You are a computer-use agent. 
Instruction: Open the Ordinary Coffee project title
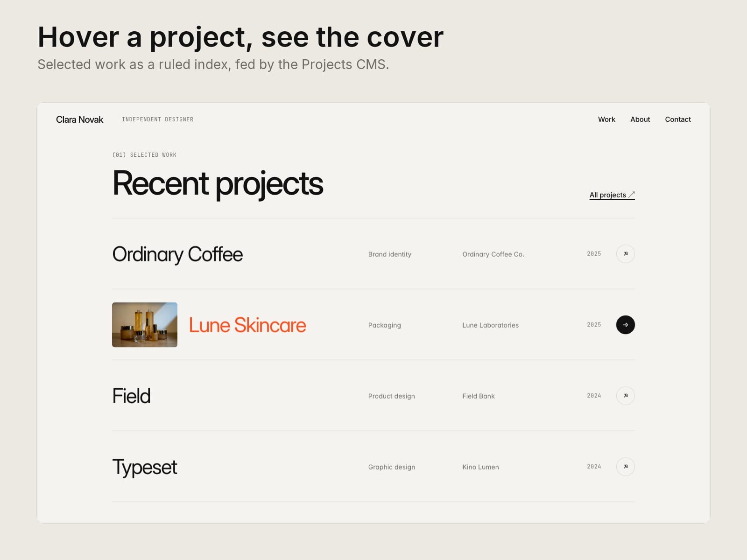(177, 255)
